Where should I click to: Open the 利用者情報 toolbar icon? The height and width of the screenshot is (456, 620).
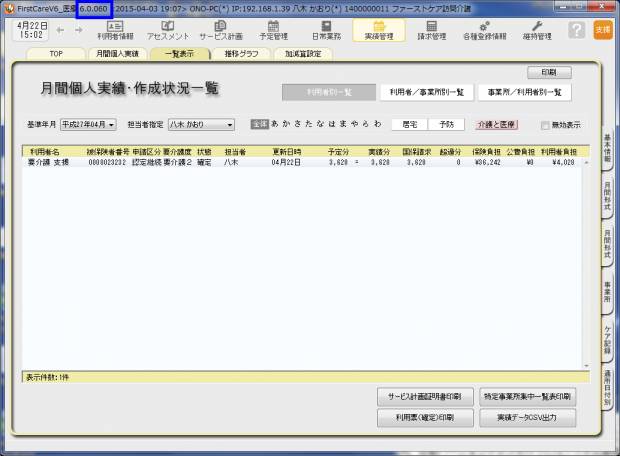[115, 30]
